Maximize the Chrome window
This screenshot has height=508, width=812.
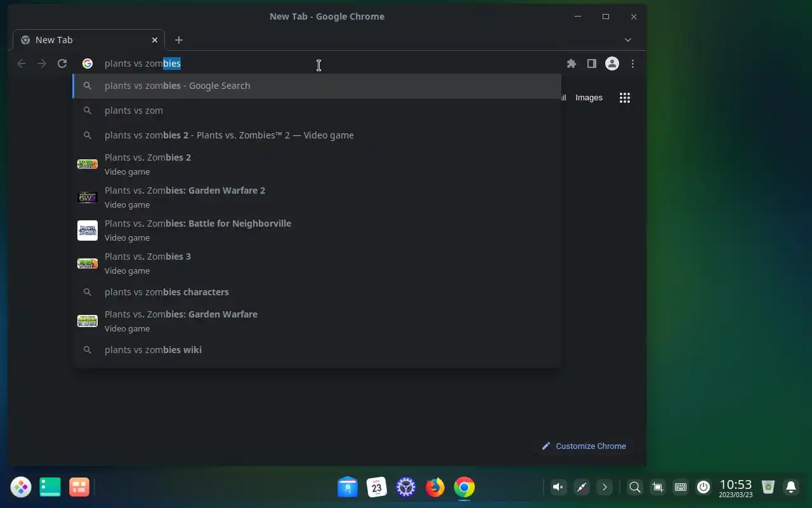pyautogui.click(x=606, y=17)
